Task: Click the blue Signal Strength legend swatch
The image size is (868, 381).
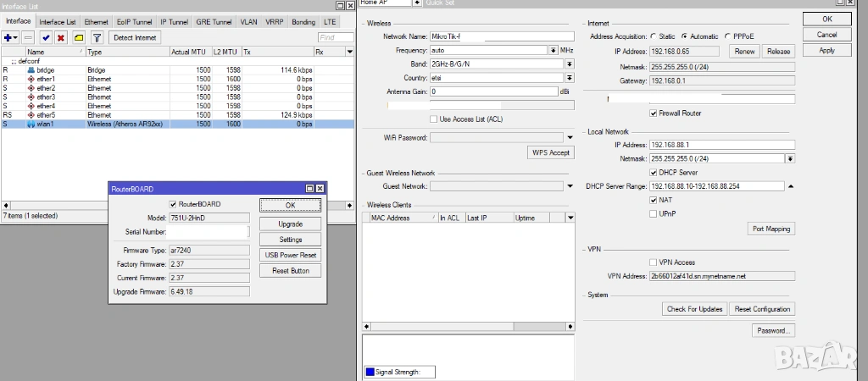Action: (x=370, y=372)
